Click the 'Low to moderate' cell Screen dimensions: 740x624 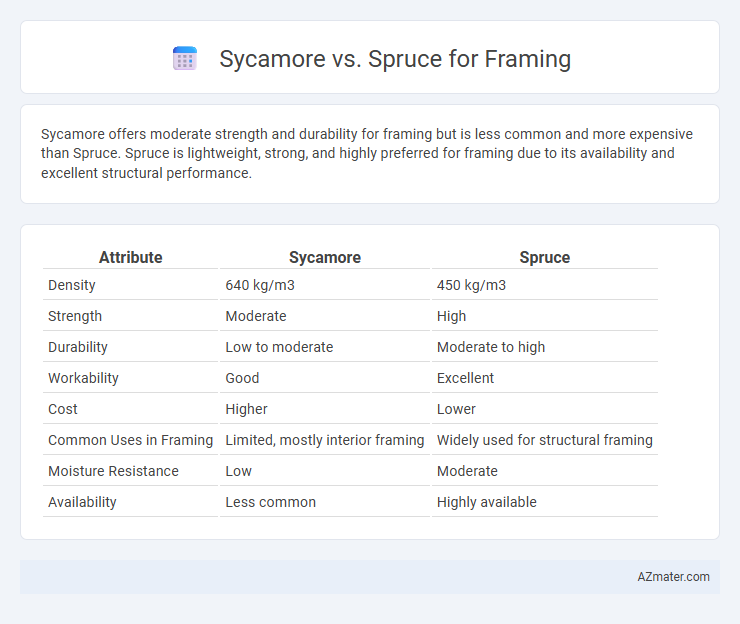pos(279,347)
